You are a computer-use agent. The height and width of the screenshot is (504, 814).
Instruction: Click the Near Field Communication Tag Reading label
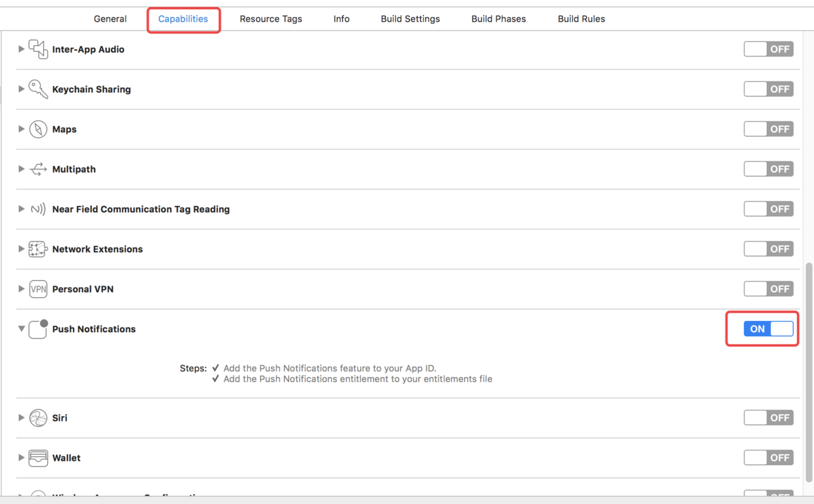coord(141,209)
